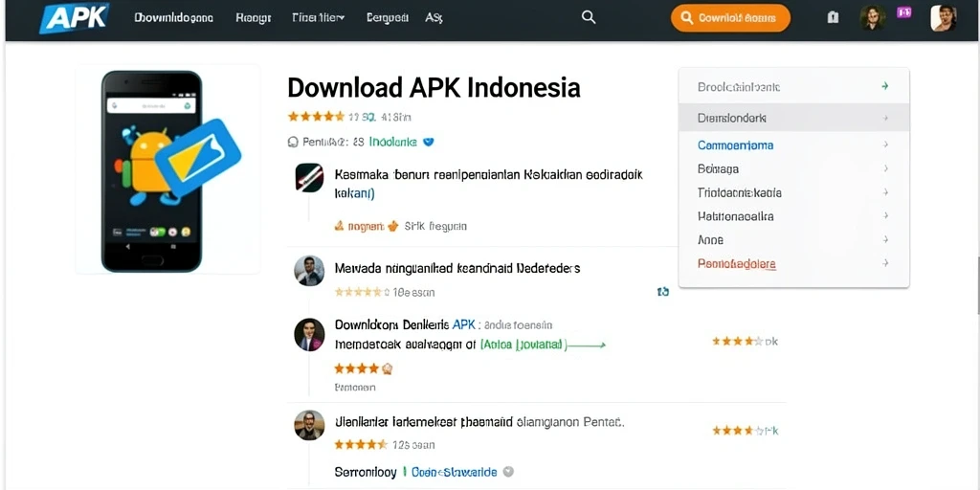Expand the "Finer fiter" header dropdown
The width and height of the screenshot is (980, 490).
pyautogui.click(x=318, y=18)
